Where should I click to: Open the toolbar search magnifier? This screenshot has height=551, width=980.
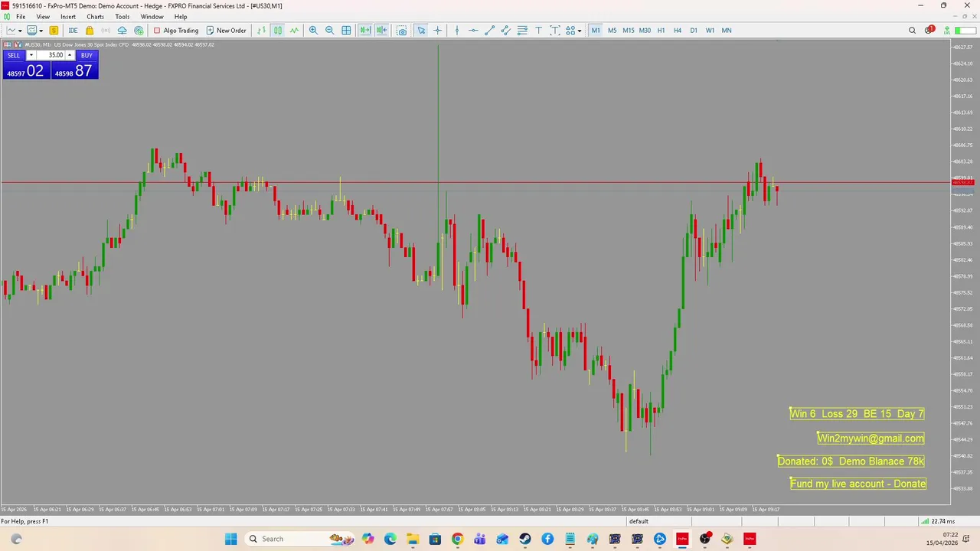[x=912, y=31]
